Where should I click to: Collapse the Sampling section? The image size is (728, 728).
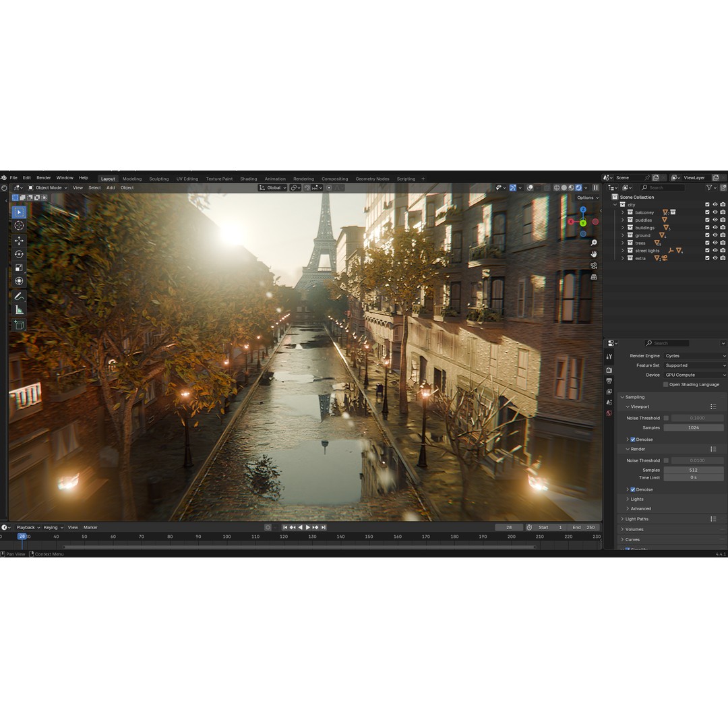click(x=623, y=397)
